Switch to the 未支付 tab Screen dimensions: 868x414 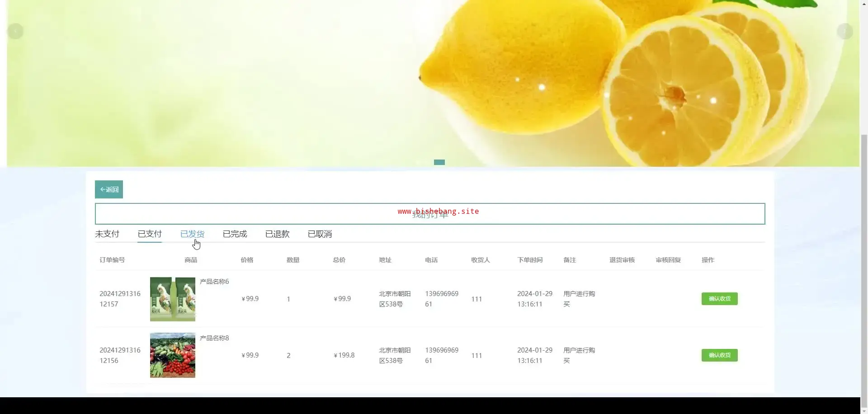point(107,234)
